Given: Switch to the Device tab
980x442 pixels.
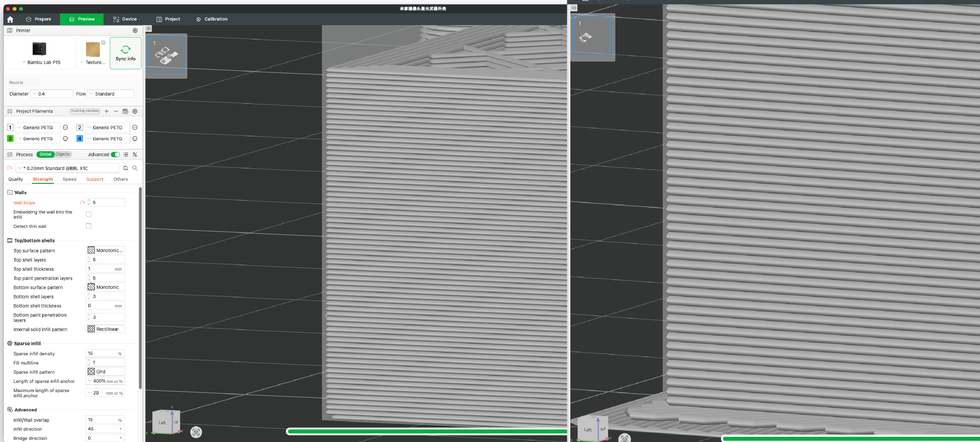Looking at the screenshot, I should coord(126,19).
